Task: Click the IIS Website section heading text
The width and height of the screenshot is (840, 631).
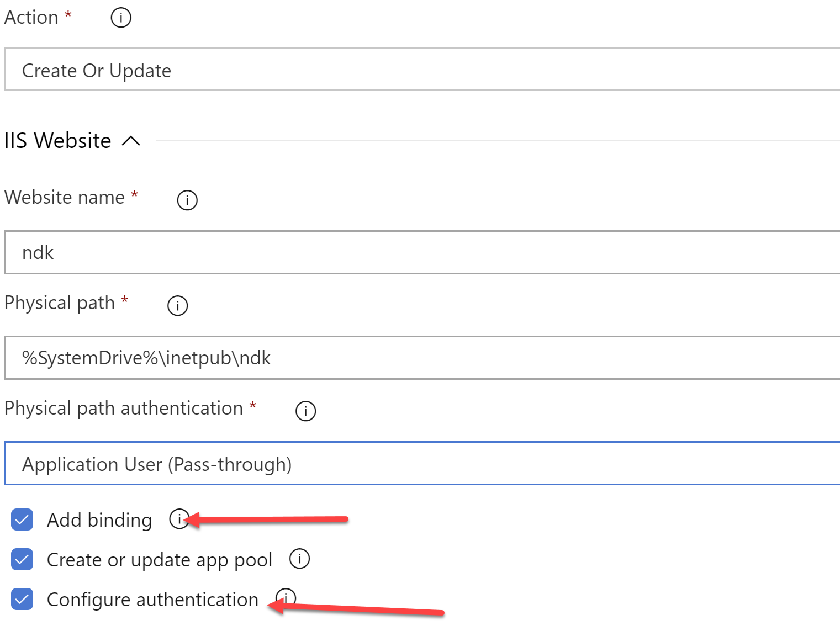Action: pos(57,141)
